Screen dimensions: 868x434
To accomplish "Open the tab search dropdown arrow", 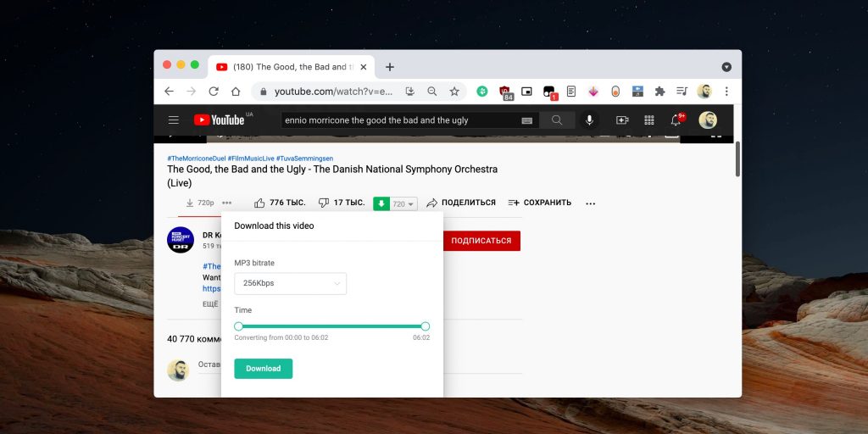I will pyautogui.click(x=726, y=67).
